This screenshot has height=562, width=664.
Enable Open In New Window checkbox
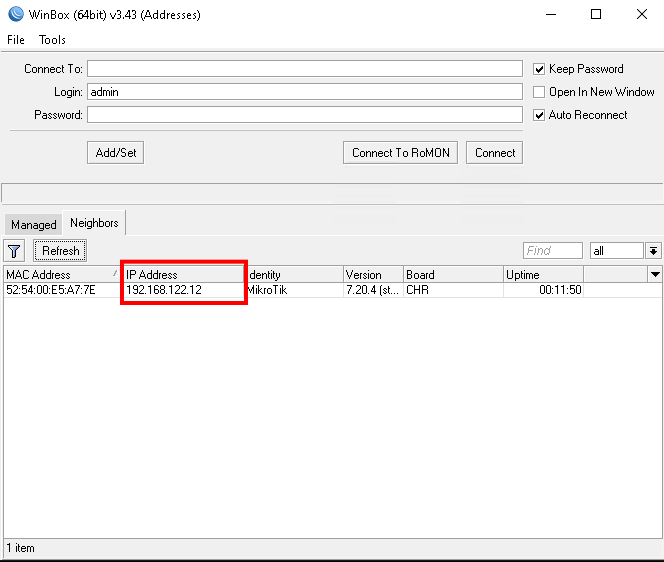pos(539,92)
